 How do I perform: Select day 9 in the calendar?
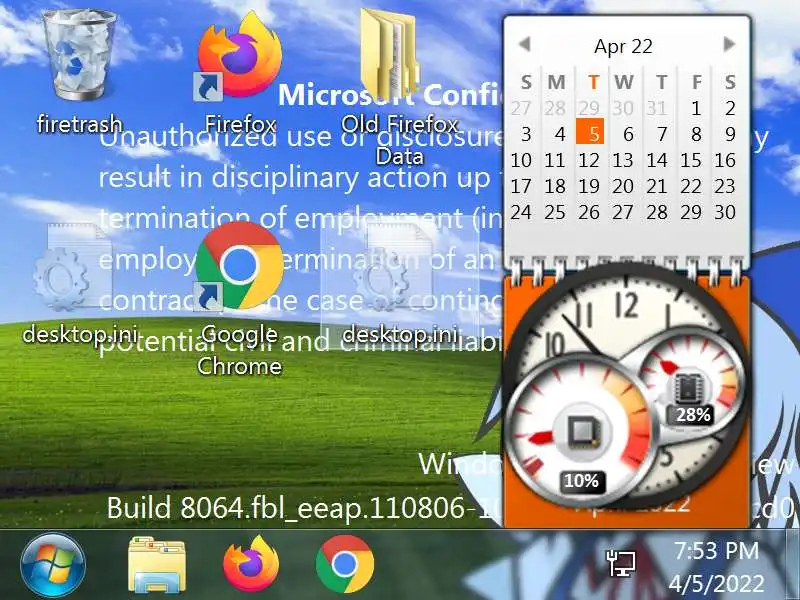click(730, 134)
